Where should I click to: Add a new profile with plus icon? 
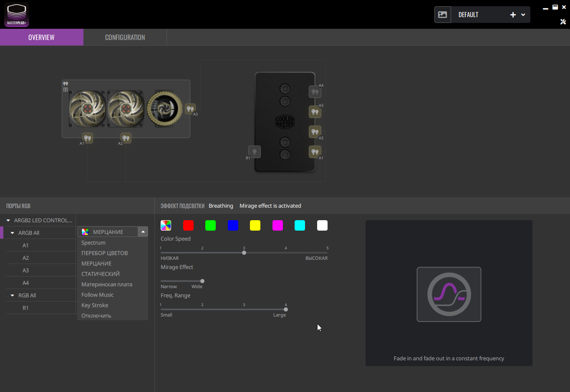(x=513, y=15)
